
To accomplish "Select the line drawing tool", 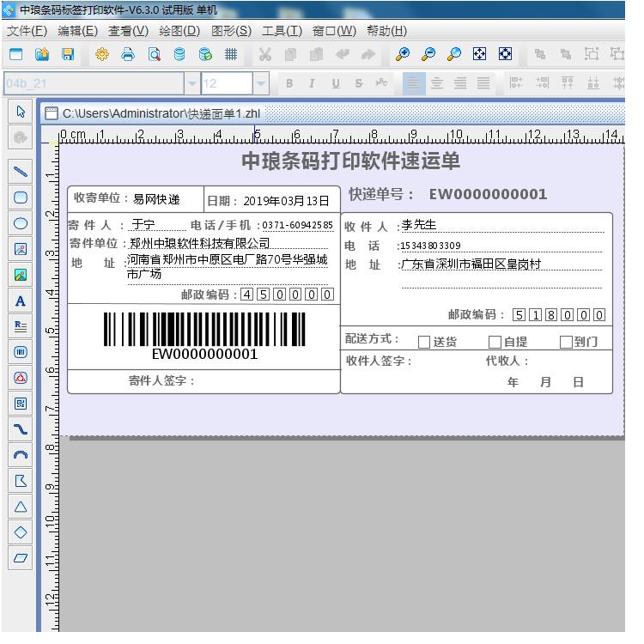I will [21, 171].
